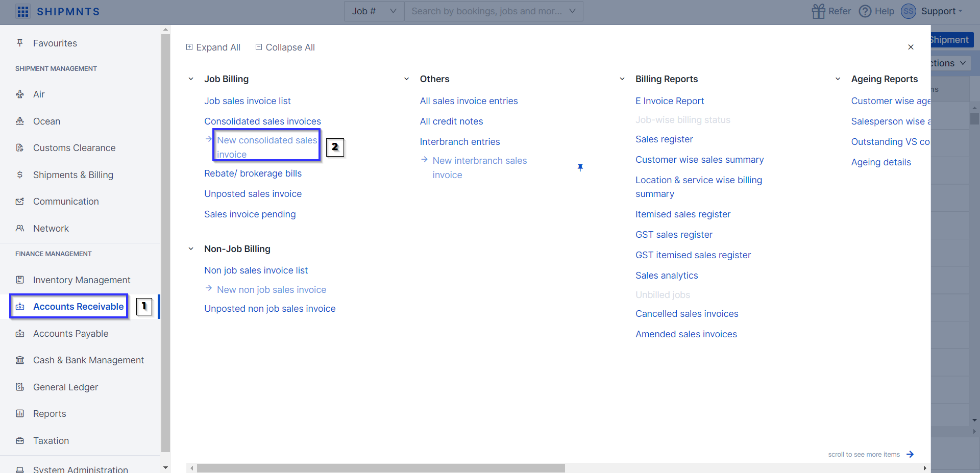The height and width of the screenshot is (473, 980).
Task: Open Ageing details report
Action: coord(881,162)
